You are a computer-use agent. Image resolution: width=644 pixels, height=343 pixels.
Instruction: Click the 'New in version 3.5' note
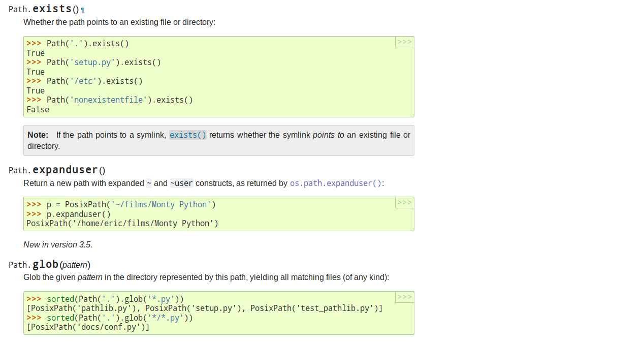tap(57, 245)
